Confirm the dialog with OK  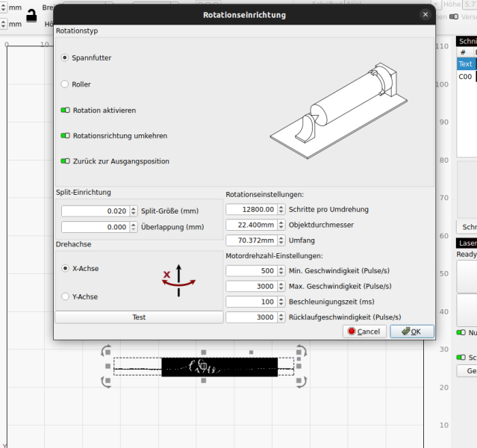pyautogui.click(x=412, y=332)
